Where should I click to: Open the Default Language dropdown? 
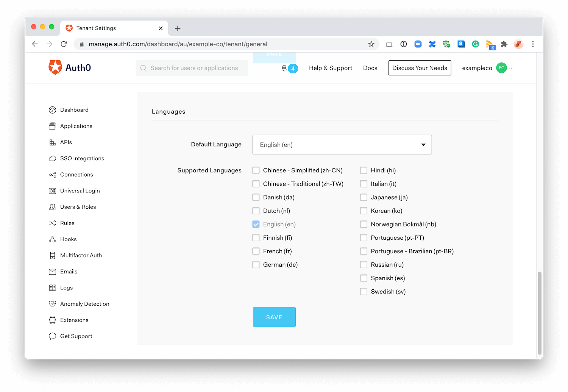(x=342, y=145)
